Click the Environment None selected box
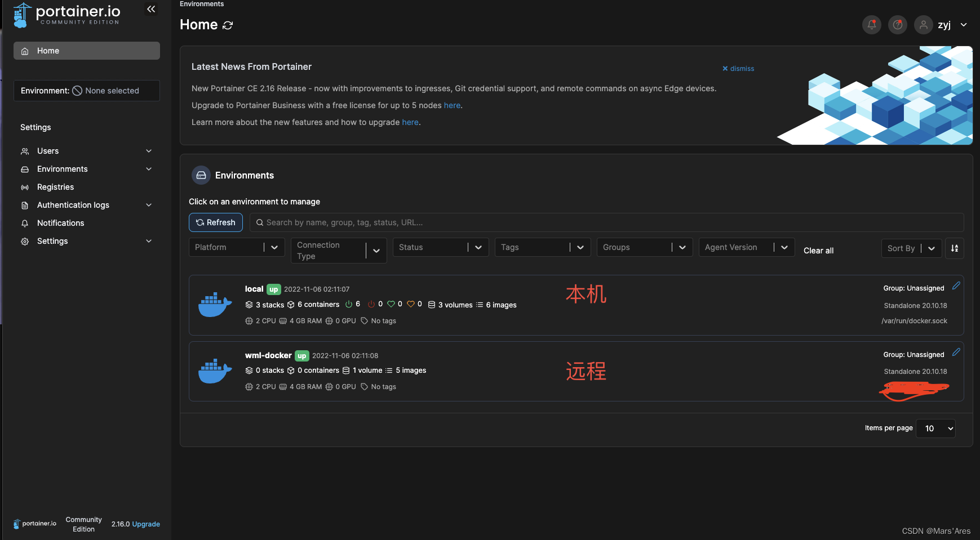This screenshot has height=540, width=980. pyautogui.click(x=87, y=91)
